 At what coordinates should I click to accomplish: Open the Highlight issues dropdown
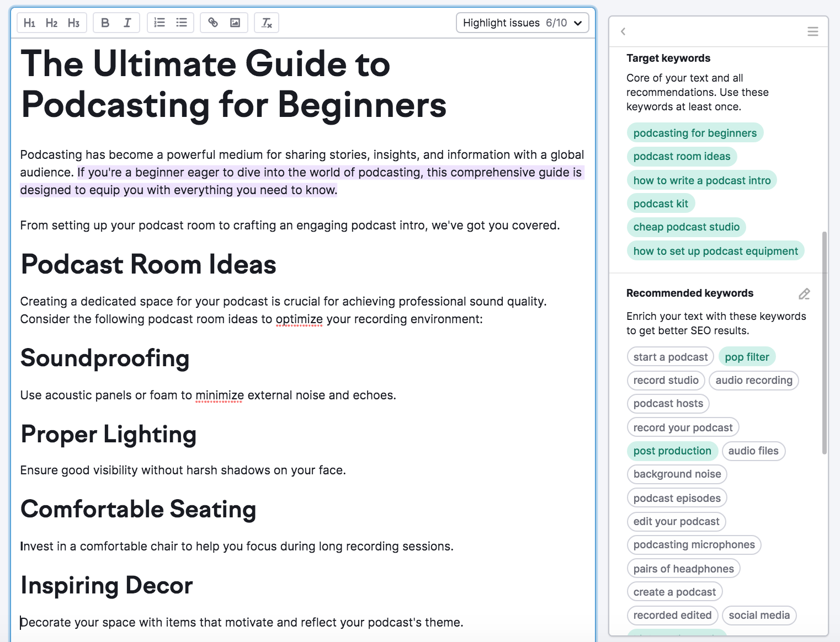click(x=522, y=23)
